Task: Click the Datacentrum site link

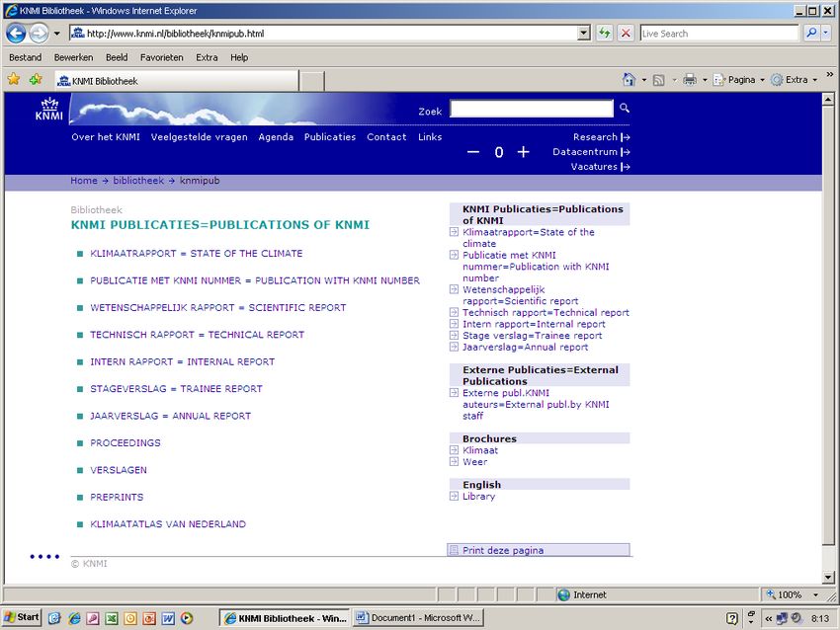Action: pos(591,152)
